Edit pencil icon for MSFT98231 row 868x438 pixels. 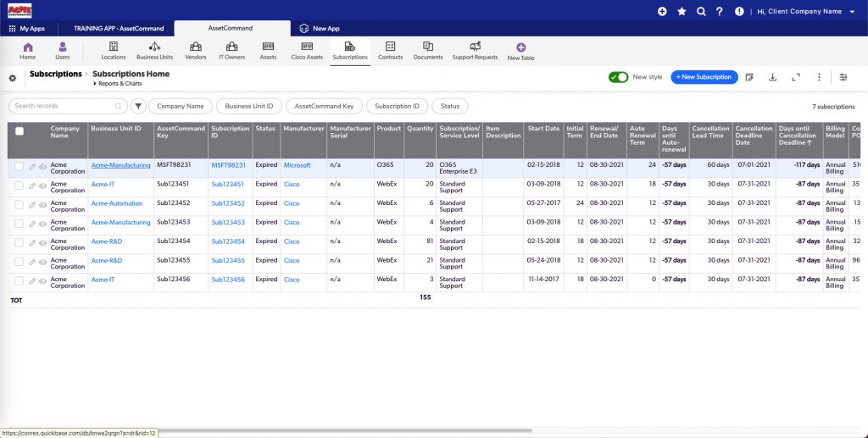32,167
